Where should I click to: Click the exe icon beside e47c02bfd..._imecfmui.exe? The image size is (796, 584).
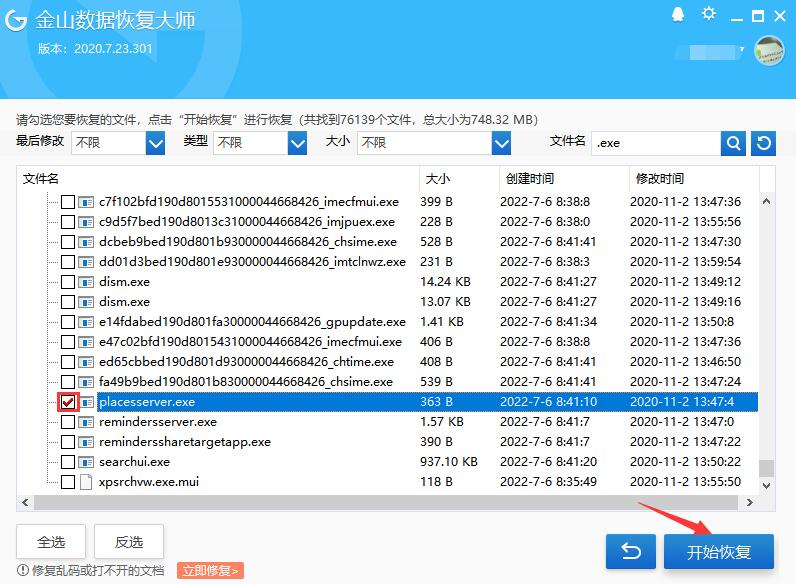[x=86, y=342]
